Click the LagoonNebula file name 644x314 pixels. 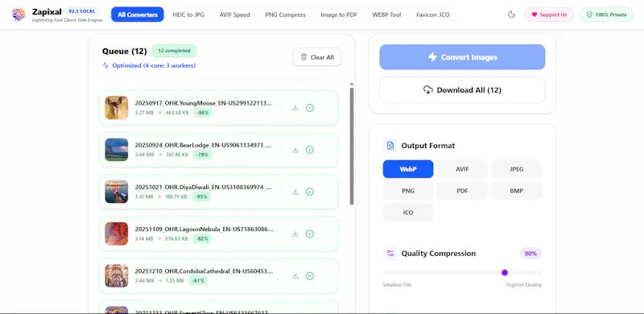[x=204, y=229]
